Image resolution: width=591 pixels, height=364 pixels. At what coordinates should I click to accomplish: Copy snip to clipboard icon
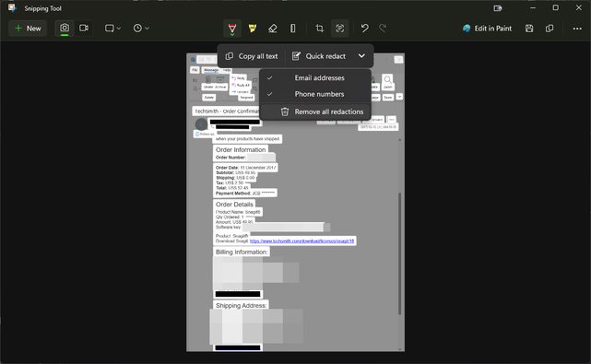coord(550,29)
